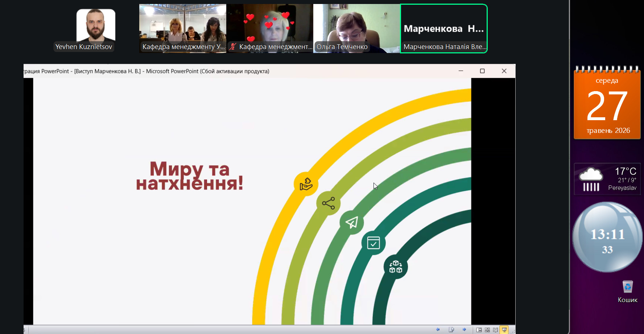Click the calendar check icon on the teal arc
This screenshot has width=644, height=334.
(x=373, y=243)
